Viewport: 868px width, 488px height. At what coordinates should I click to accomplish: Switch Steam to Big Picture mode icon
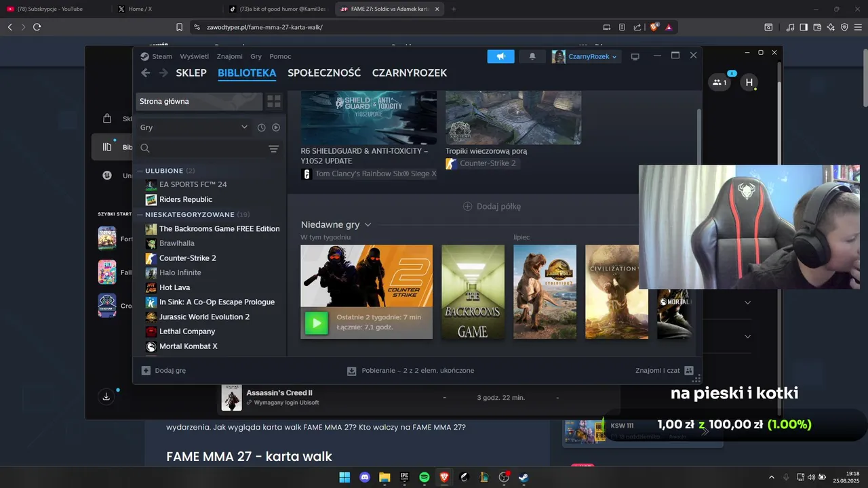click(x=635, y=56)
